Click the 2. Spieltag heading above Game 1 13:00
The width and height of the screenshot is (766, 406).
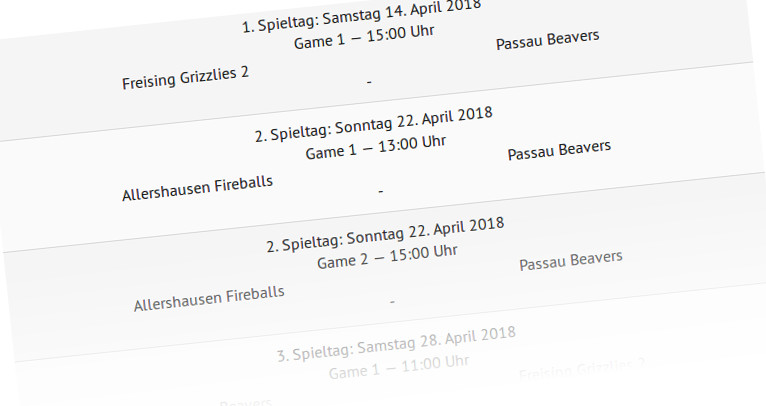(374, 124)
